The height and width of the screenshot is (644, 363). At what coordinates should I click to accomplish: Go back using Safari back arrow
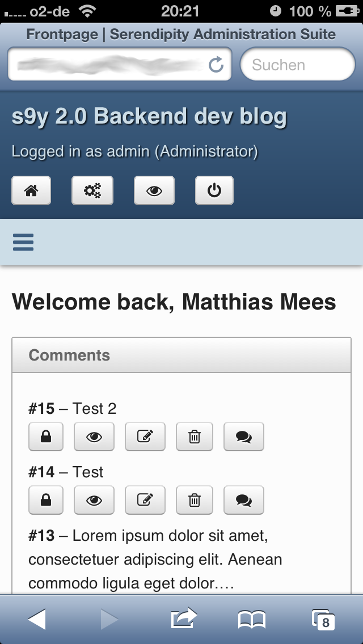(x=37, y=619)
